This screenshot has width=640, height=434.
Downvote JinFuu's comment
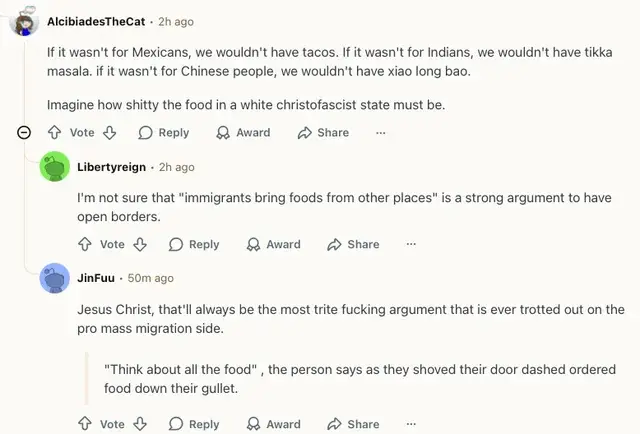tap(140, 424)
